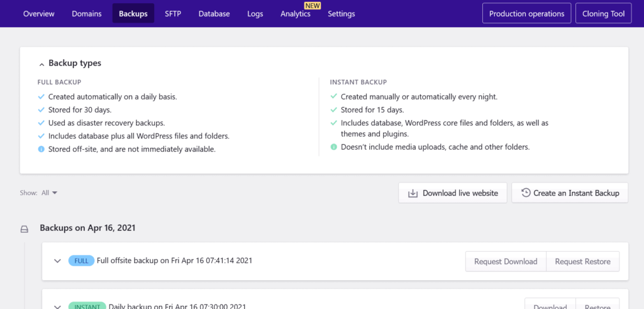Click the Request Restore button
The image size is (644, 309).
[x=582, y=262]
